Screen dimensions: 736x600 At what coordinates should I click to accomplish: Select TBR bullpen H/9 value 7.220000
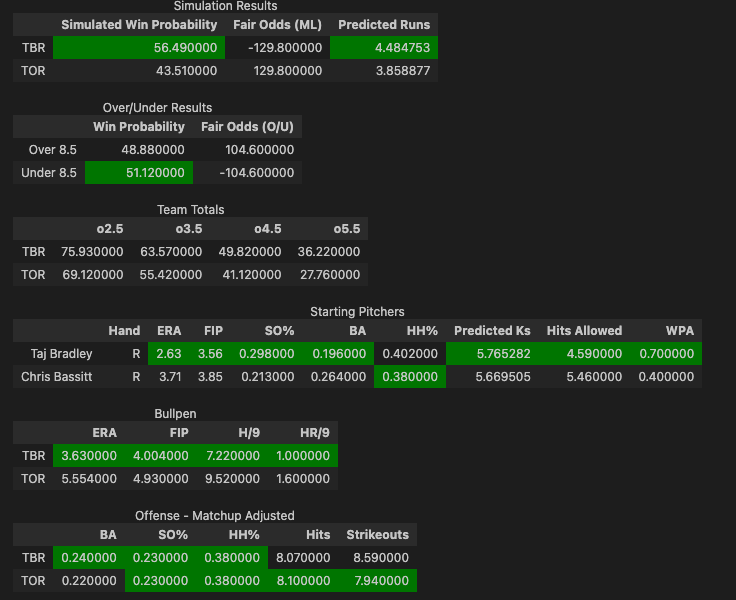(x=233, y=456)
